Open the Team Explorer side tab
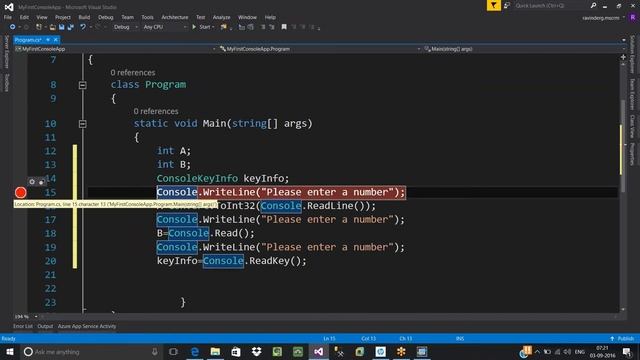This screenshot has width=640, height=360. tap(632, 94)
